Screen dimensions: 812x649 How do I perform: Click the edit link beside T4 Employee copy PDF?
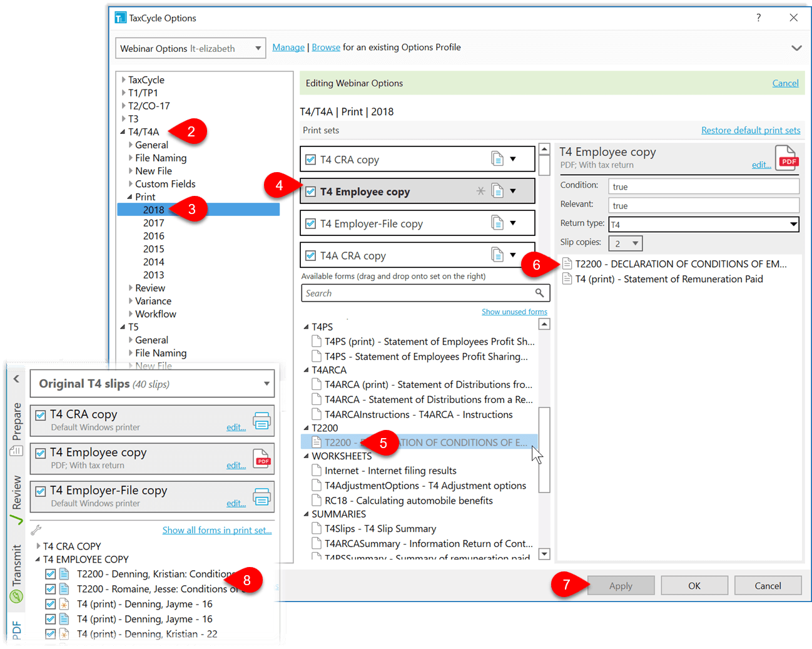coord(761,165)
